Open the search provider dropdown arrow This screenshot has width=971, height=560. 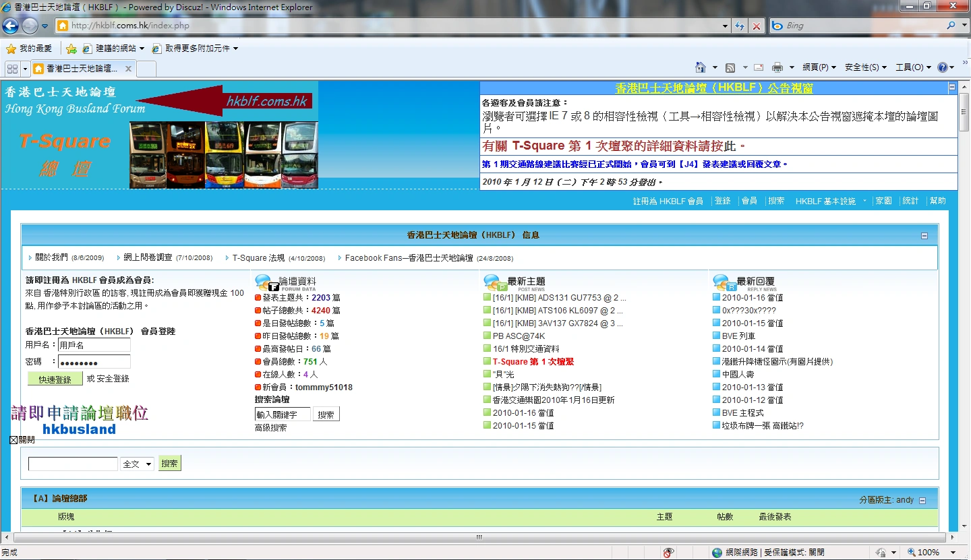click(x=964, y=26)
